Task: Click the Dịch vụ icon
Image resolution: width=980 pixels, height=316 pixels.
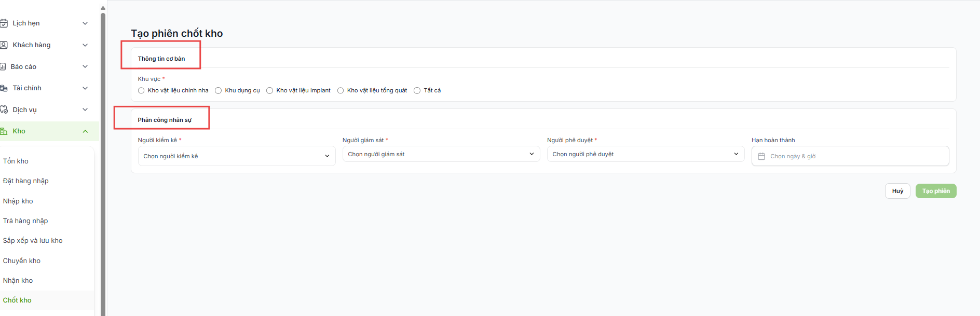Action: [x=4, y=110]
